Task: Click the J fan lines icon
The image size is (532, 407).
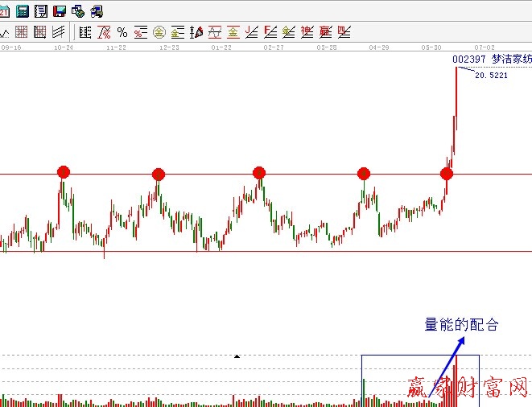Action: pos(251,32)
